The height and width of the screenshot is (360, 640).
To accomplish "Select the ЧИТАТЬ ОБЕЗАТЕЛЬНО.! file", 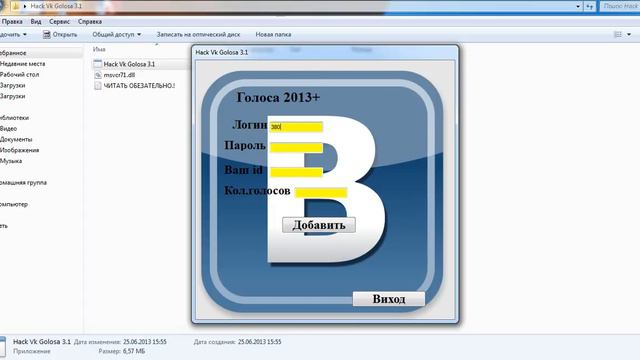I will [139, 86].
